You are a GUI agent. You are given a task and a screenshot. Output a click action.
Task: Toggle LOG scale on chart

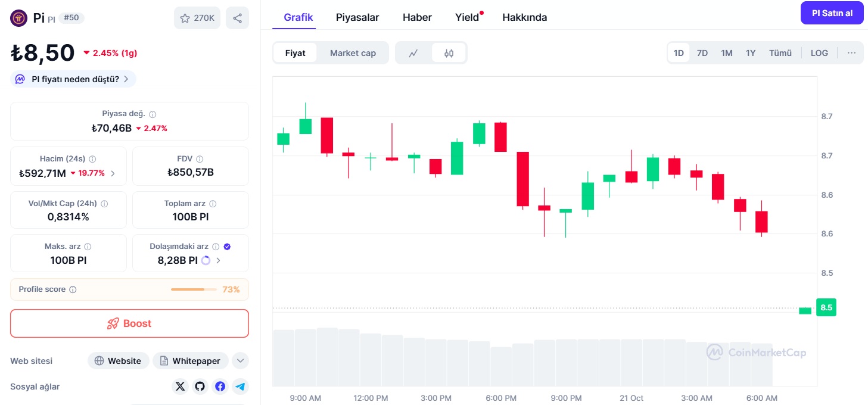point(819,53)
